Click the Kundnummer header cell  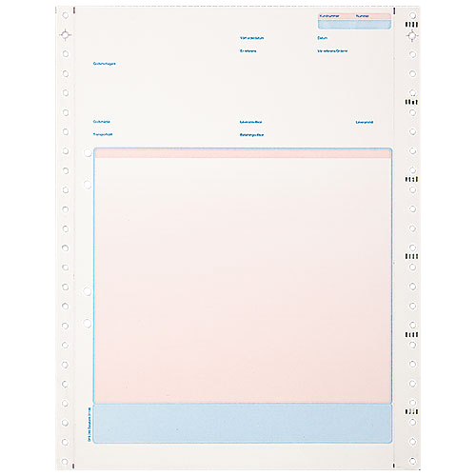point(336,16)
